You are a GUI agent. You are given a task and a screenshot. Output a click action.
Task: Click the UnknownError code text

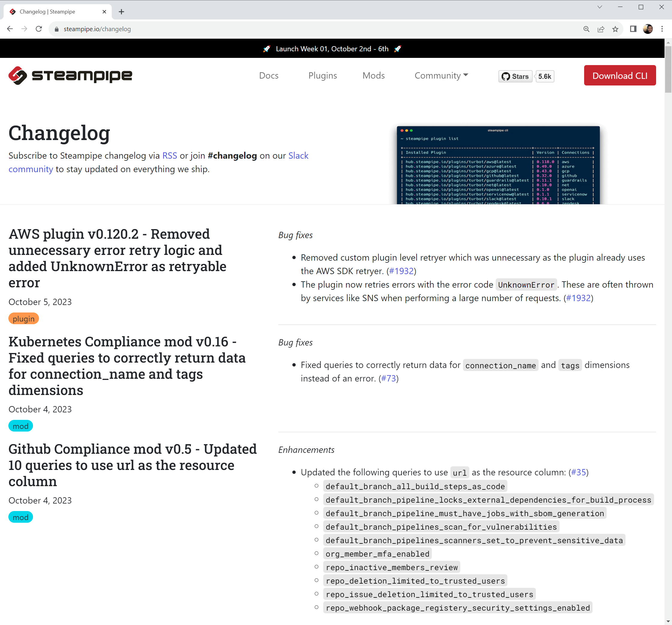pyautogui.click(x=526, y=285)
